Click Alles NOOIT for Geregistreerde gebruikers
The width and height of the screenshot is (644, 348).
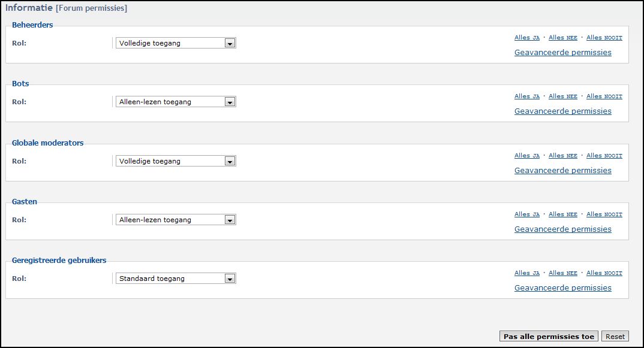click(604, 273)
